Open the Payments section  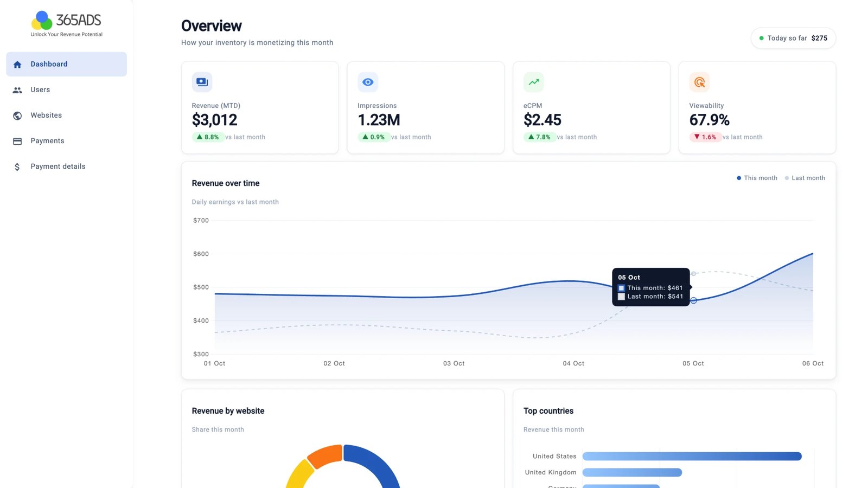click(66, 141)
